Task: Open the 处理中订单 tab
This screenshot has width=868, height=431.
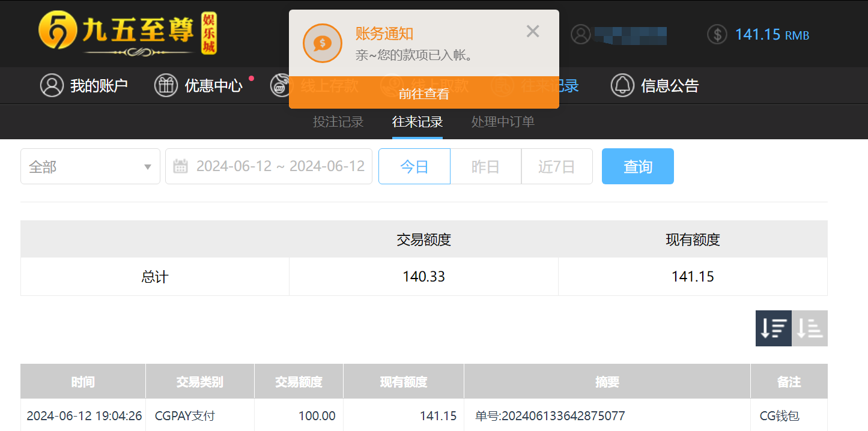Action: pos(502,122)
